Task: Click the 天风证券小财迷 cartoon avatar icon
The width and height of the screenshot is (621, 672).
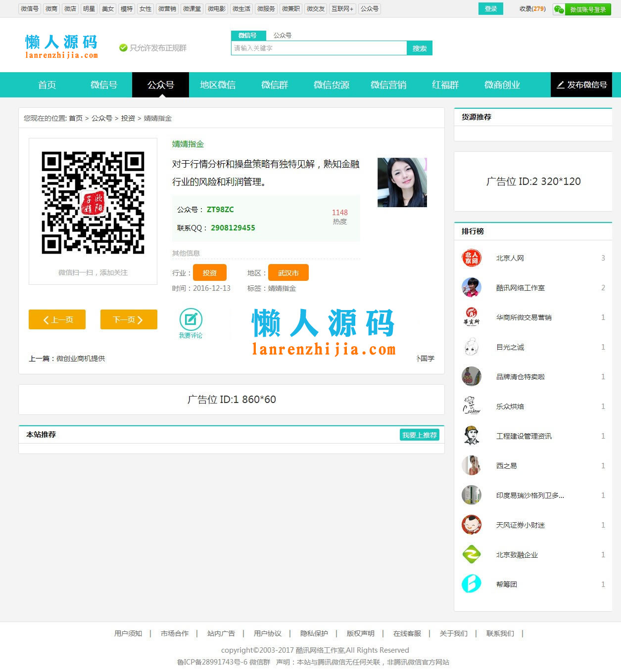Action: [471, 525]
